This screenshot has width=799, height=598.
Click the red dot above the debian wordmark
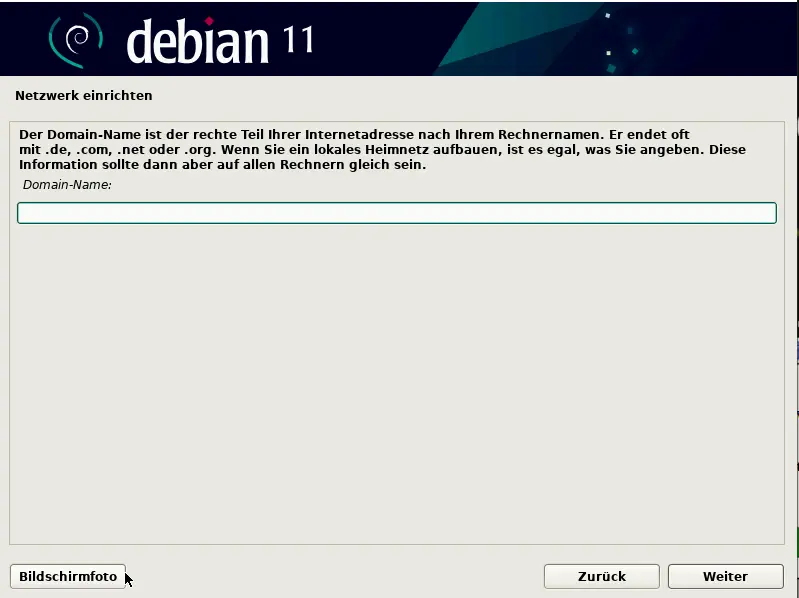[209, 21]
